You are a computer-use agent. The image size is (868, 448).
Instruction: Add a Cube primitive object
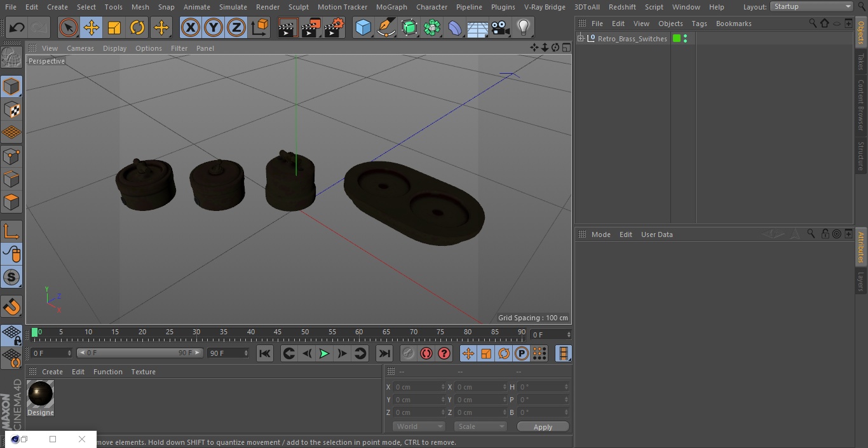(363, 27)
